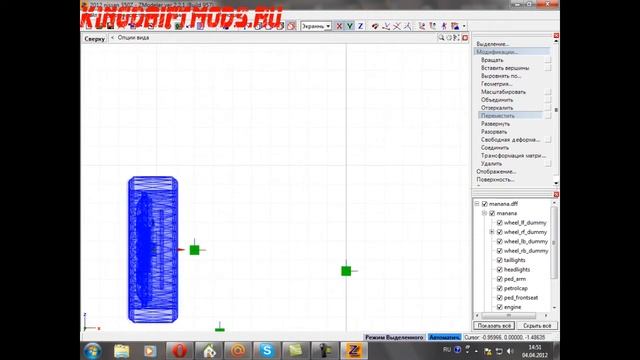The image size is (640, 360).
Task: Click the red crossed-circle toolbar icon
Action: (291, 26)
